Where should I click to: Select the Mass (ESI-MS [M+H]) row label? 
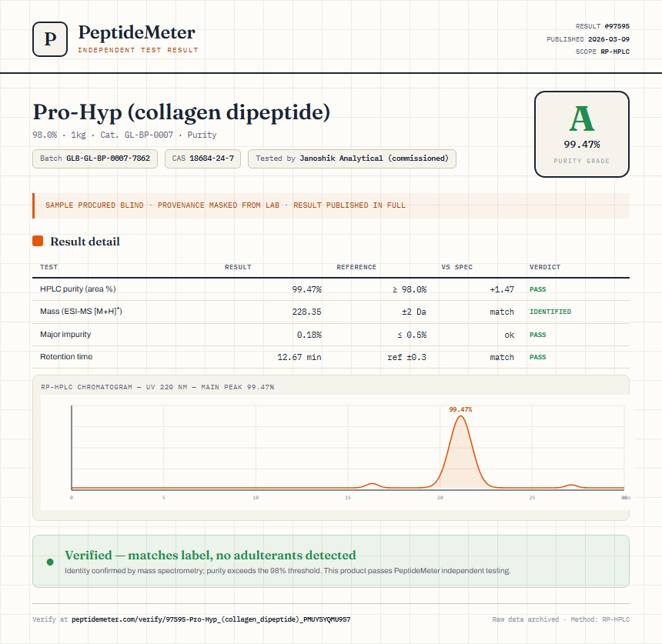tap(81, 312)
